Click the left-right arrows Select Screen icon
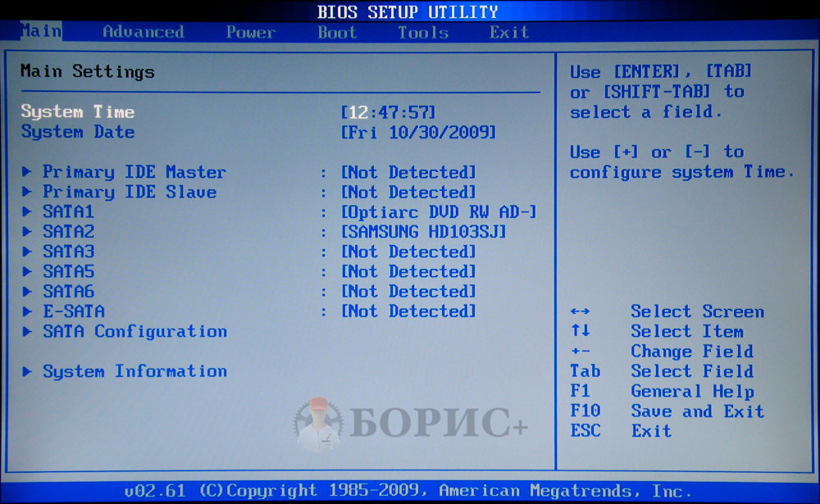 click(580, 311)
